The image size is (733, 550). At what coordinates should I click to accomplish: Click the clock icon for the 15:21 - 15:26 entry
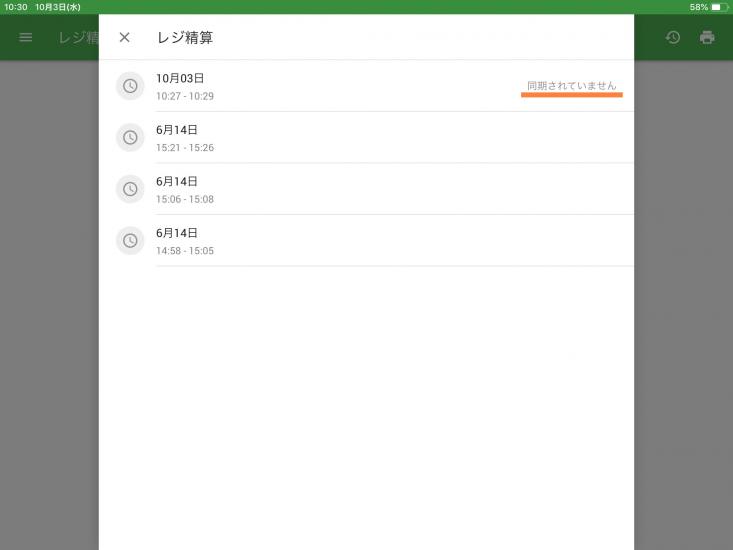click(130, 138)
